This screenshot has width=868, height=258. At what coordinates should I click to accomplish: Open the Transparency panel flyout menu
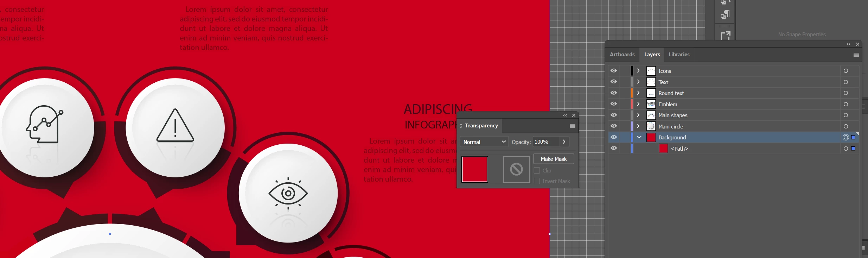(x=572, y=126)
